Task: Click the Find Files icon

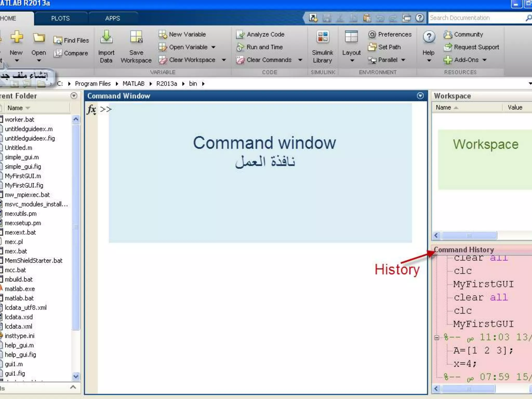Action: click(x=58, y=41)
